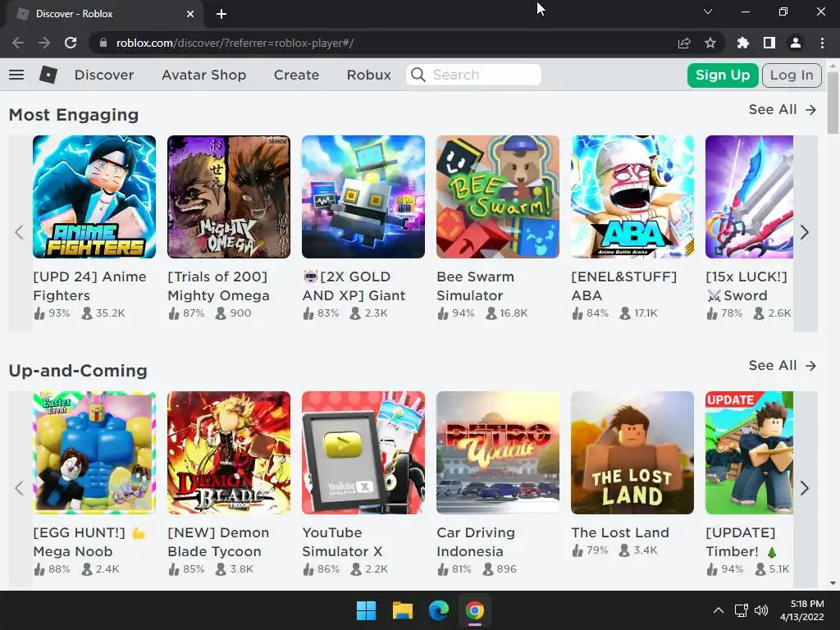Click the padlock site info icon

click(103, 43)
